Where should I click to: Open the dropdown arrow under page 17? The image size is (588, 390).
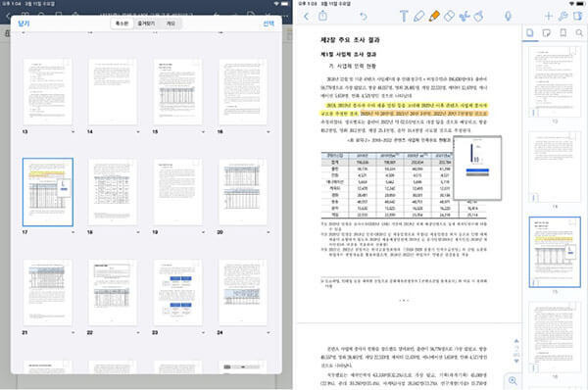click(x=73, y=232)
